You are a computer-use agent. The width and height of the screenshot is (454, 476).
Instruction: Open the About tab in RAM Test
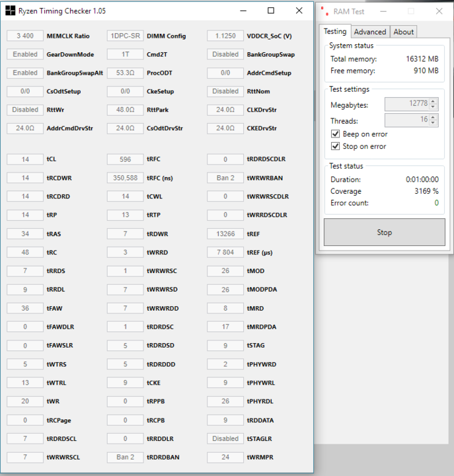coord(403,32)
